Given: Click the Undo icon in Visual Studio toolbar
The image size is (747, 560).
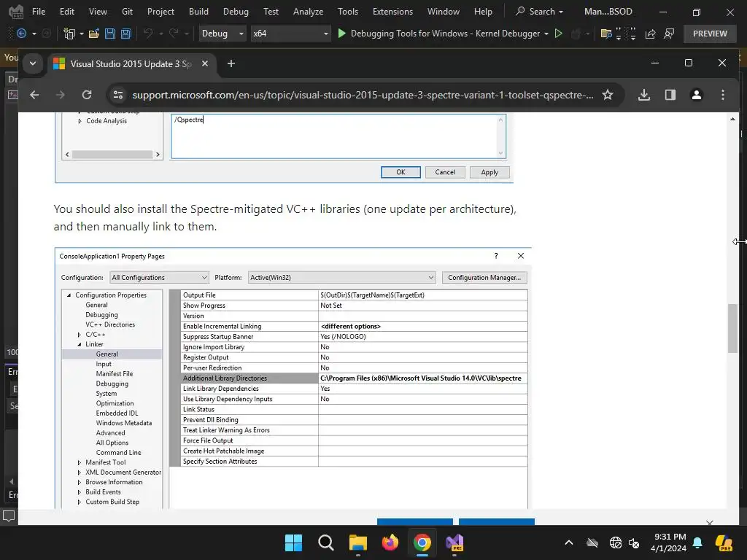Looking at the screenshot, I should pyautogui.click(x=148, y=34).
